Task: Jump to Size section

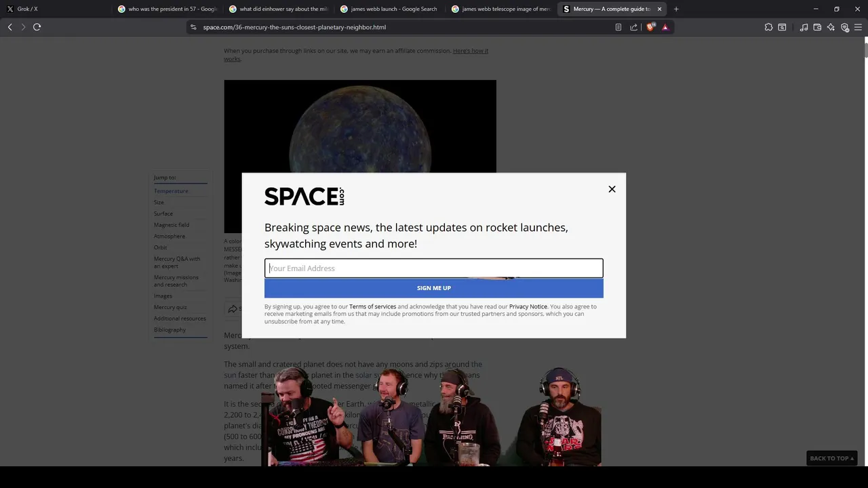Action: [159, 202]
